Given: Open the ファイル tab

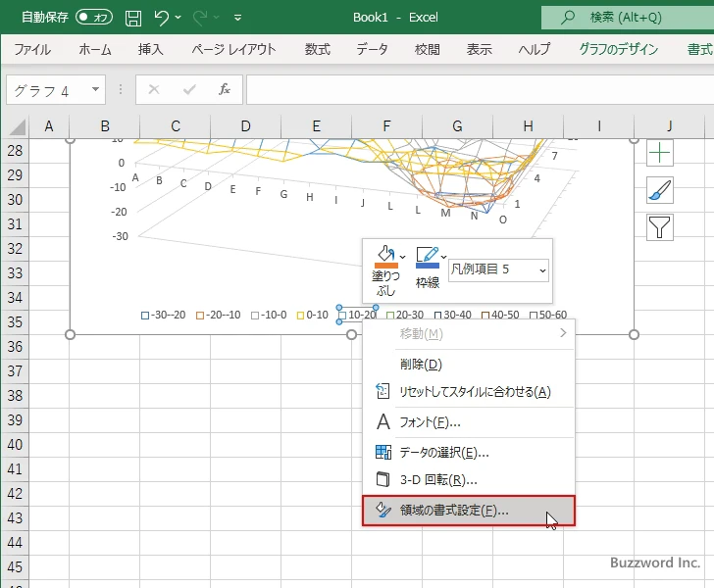Looking at the screenshot, I should coord(31,49).
